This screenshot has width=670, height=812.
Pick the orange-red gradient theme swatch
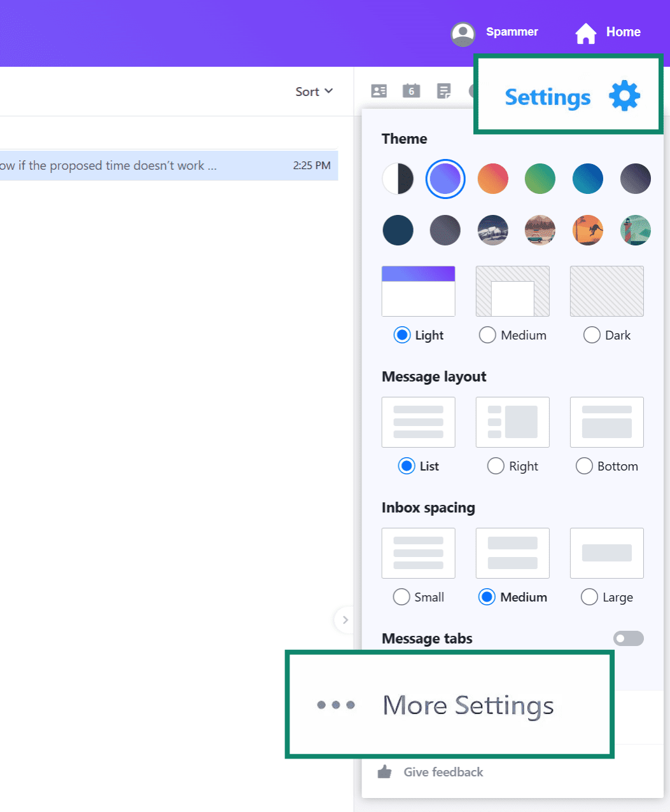[493, 179]
